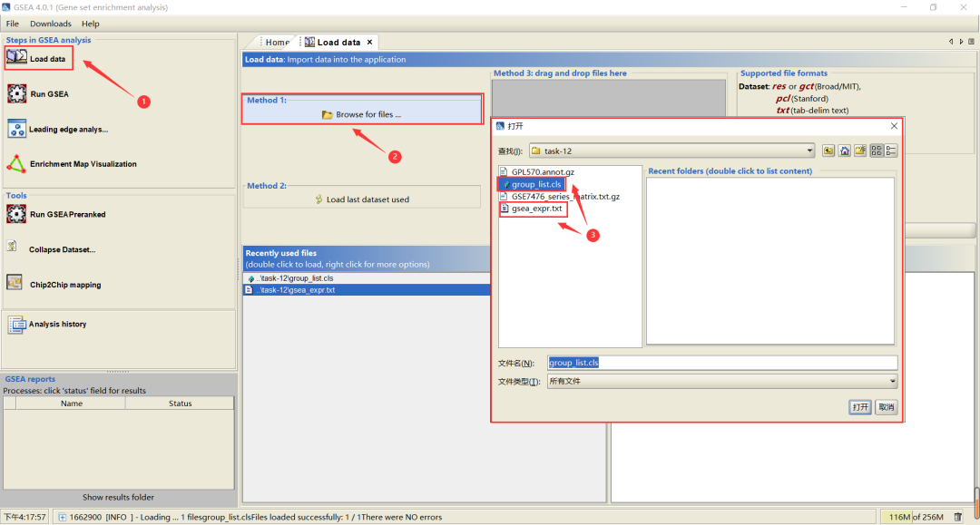Open Enrichment Map Visualization
Image resolution: width=980 pixels, height=525 pixels.
(72, 164)
